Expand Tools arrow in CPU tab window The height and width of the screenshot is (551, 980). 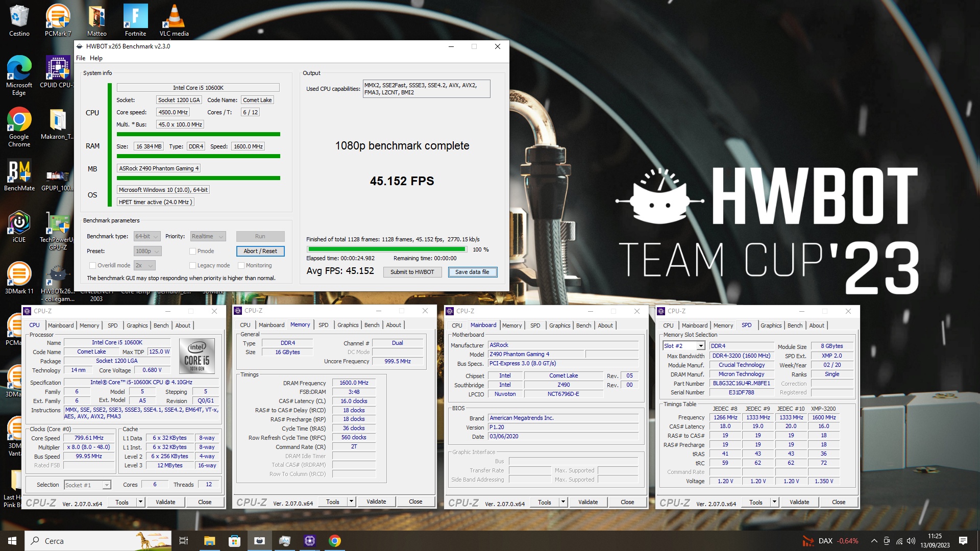click(140, 502)
